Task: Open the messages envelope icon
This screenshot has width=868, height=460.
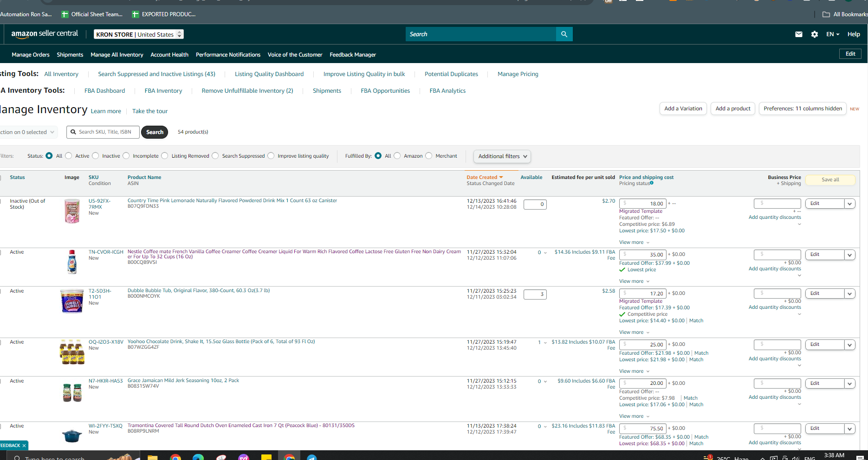Action: click(798, 34)
